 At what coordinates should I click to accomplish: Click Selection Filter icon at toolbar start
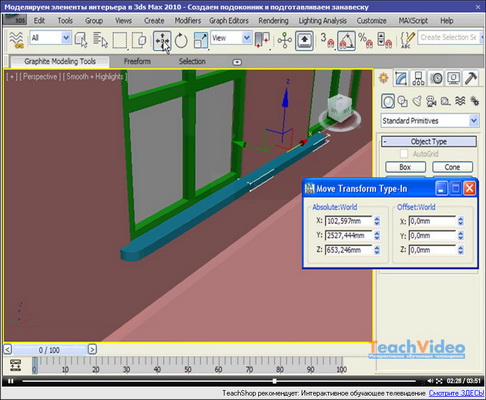16,39
